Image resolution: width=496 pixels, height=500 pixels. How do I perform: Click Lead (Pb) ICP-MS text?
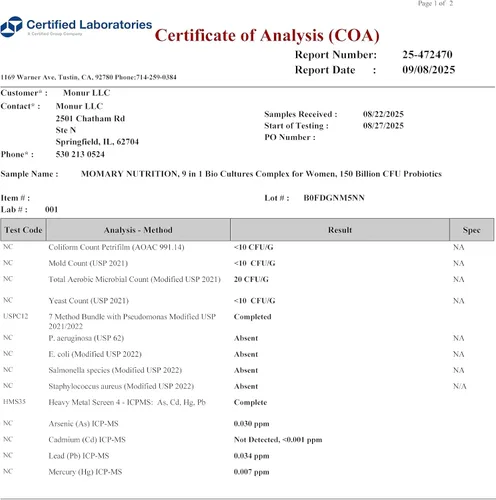tap(79, 456)
